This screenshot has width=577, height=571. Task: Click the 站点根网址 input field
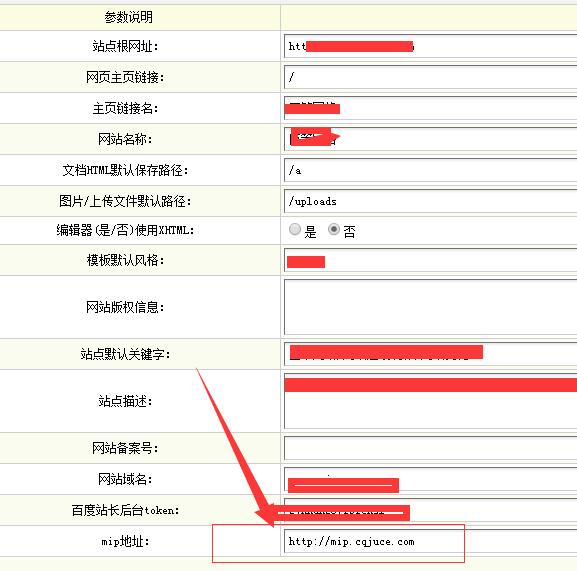[431, 46]
